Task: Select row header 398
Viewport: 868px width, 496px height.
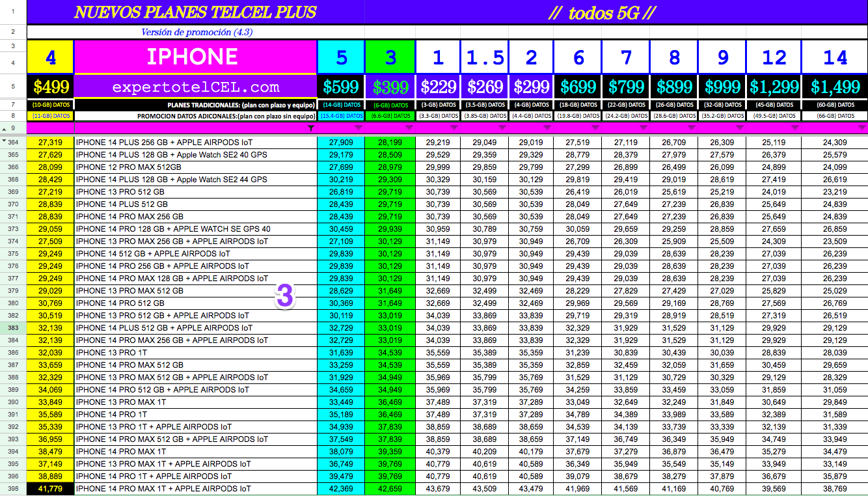Action: pos(13,489)
